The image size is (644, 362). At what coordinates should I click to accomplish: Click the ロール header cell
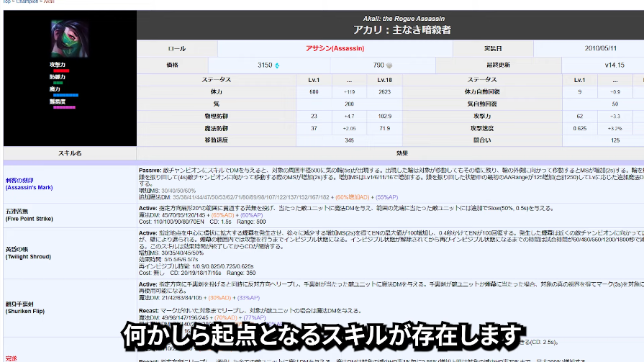point(177,48)
